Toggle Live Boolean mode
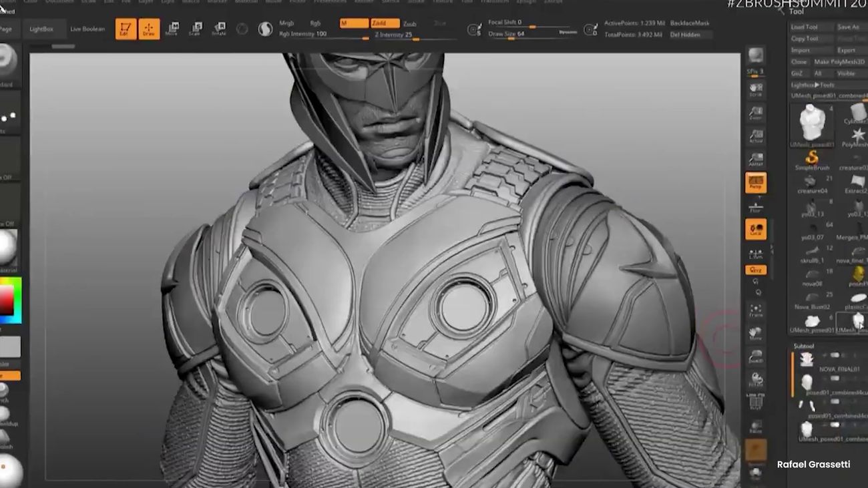This screenshot has height=488, width=868. [87, 29]
